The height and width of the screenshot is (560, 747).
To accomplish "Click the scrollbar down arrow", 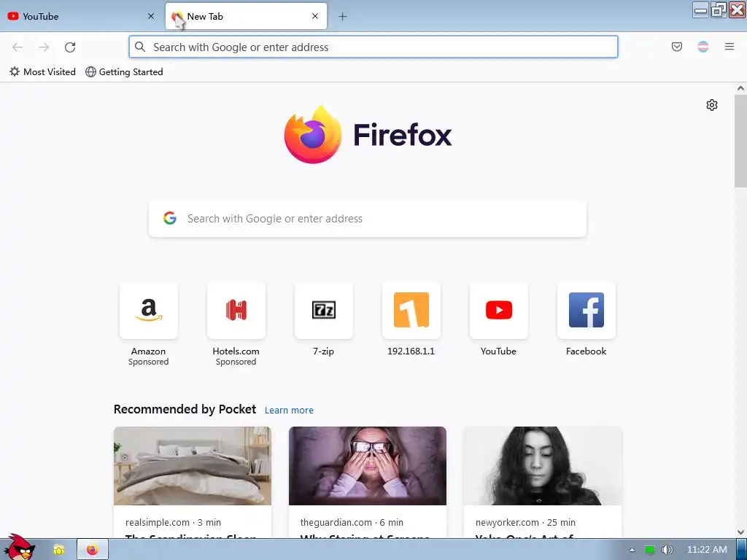I will [740, 532].
